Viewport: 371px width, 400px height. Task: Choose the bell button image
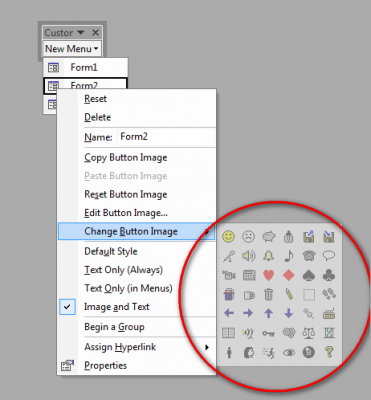point(268,256)
